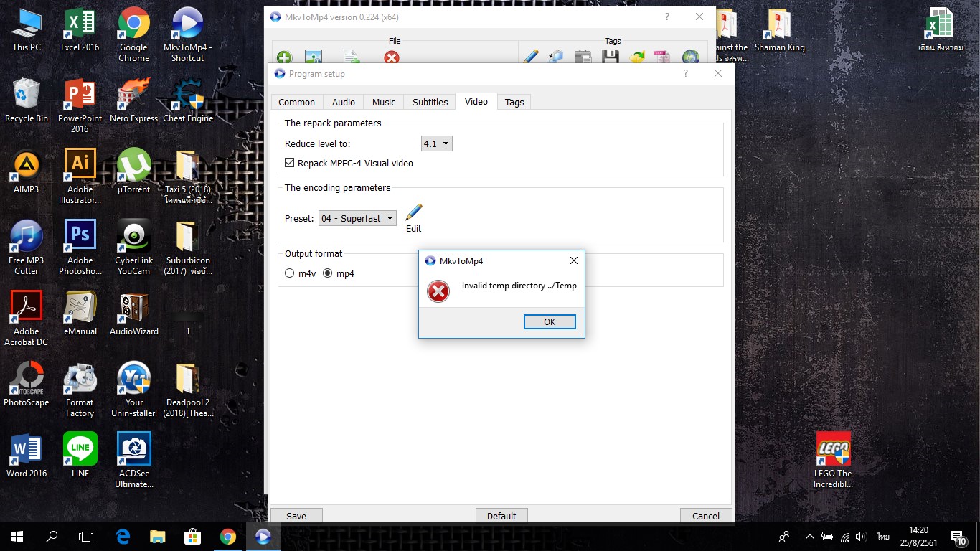This screenshot has height=551, width=980.
Task: Open Task View from the taskbar
Action: pos(86,536)
